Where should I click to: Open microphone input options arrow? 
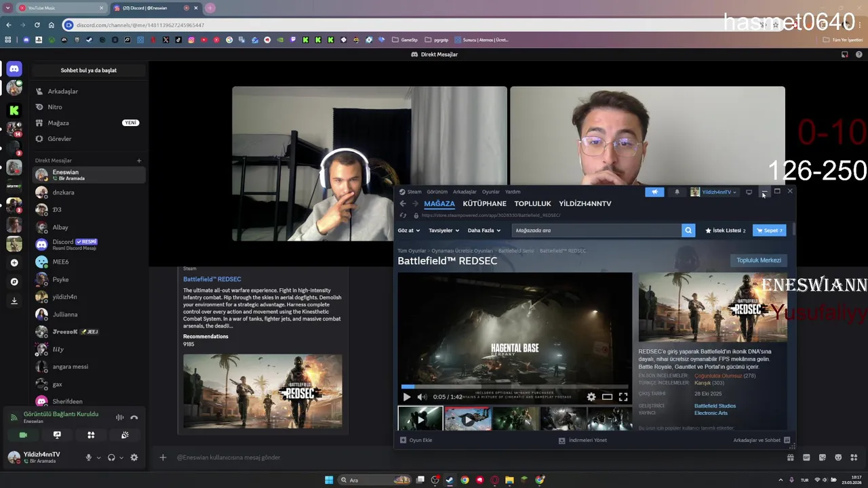pos(98,457)
